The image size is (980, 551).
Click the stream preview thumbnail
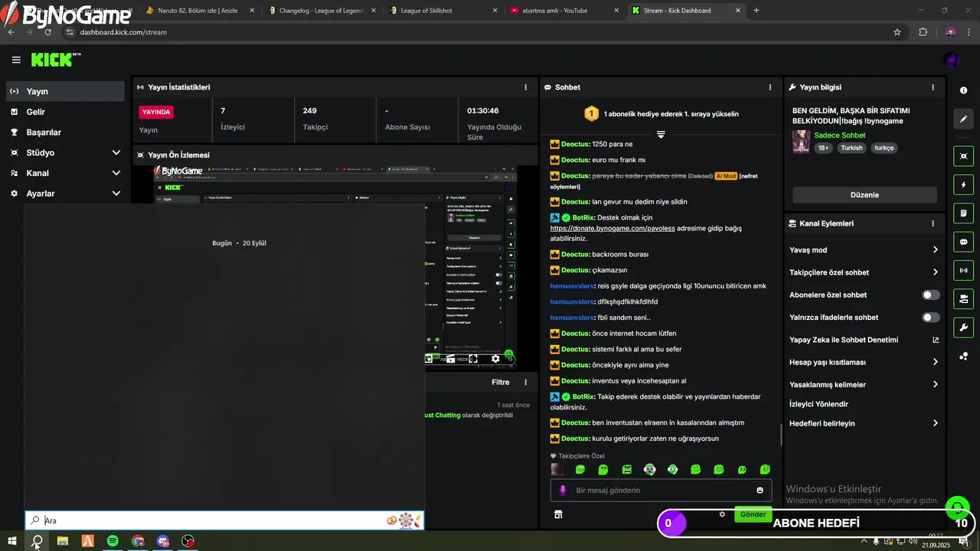(335, 266)
